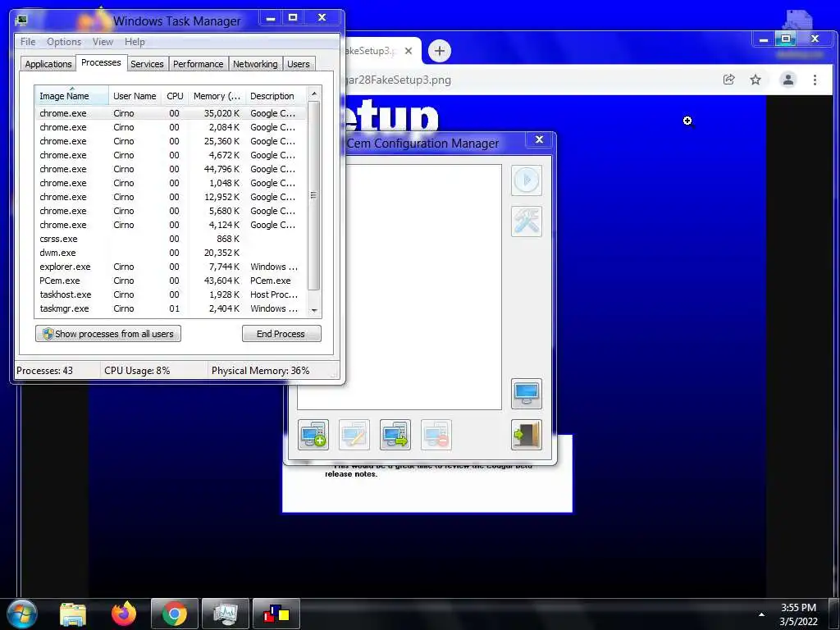This screenshot has height=630, width=840.
Task: Click process list scroll down arrow
Action: [314, 311]
